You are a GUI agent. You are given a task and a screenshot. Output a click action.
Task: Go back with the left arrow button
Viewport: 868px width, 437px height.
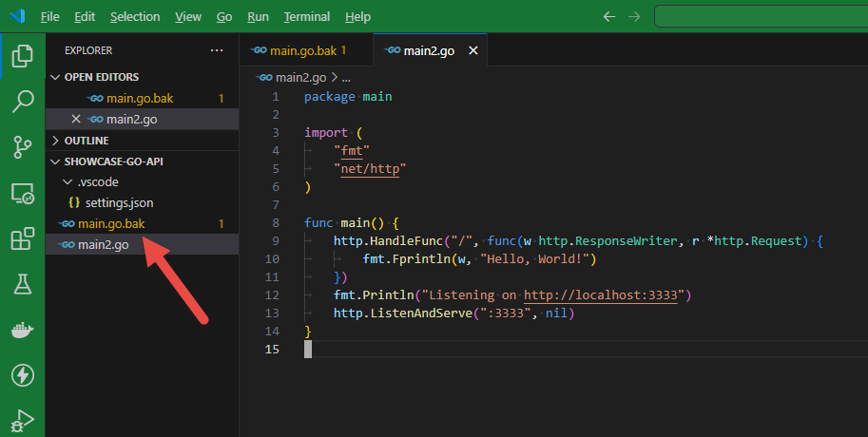[608, 16]
